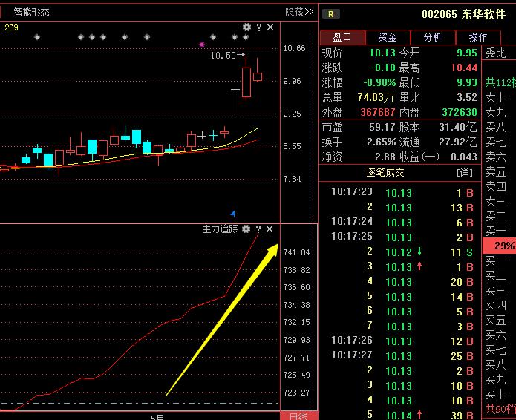The image size is (516, 420).
Task: Click current price value 10.13 beside 现价
Action: [382, 53]
